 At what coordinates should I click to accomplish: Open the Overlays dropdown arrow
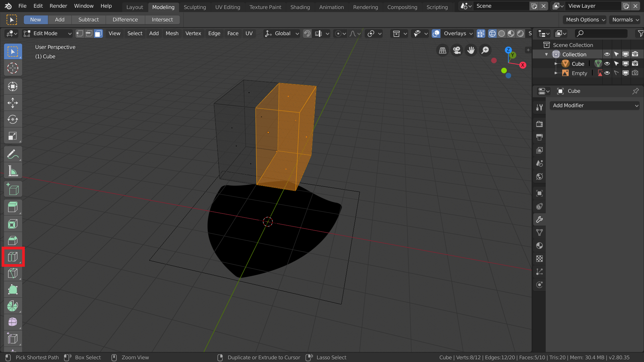pos(471,34)
